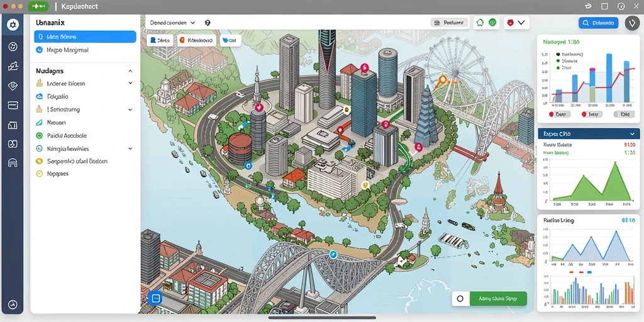
Task: Expand the dark blue panel header chevron
Action: tap(631, 134)
